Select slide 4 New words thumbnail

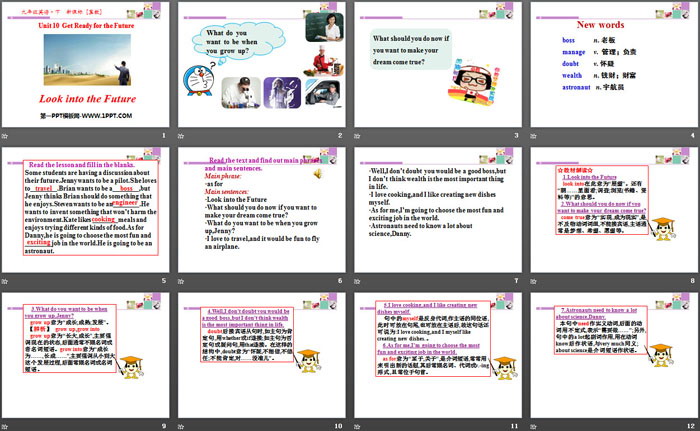click(x=614, y=64)
